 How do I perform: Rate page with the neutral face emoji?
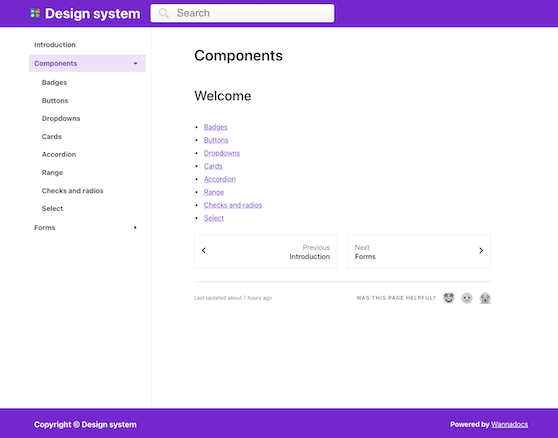click(467, 298)
